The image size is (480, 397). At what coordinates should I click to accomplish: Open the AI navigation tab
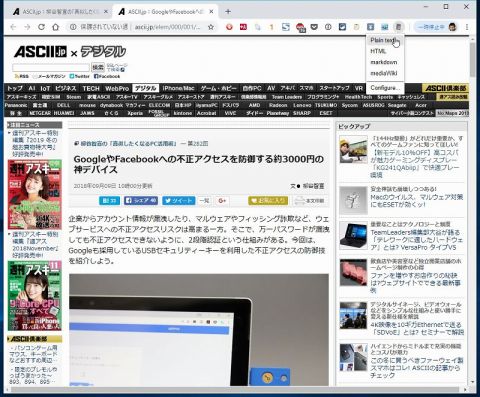[x=32, y=88]
